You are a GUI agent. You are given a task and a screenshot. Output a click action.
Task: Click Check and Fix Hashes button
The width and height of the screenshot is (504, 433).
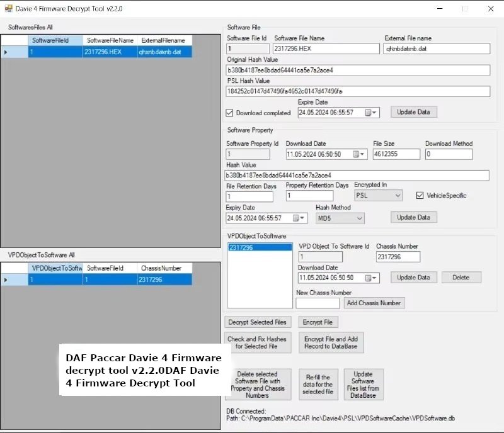point(256,342)
